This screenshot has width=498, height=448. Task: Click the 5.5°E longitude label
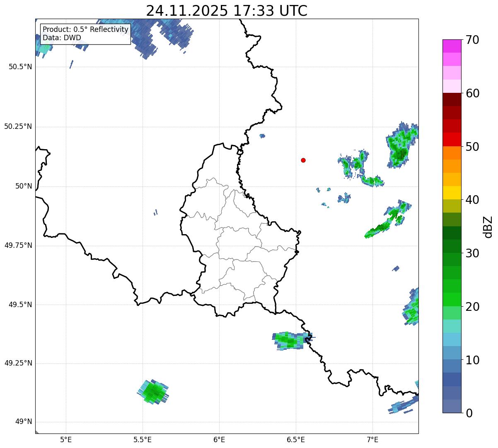pos(143,439)
